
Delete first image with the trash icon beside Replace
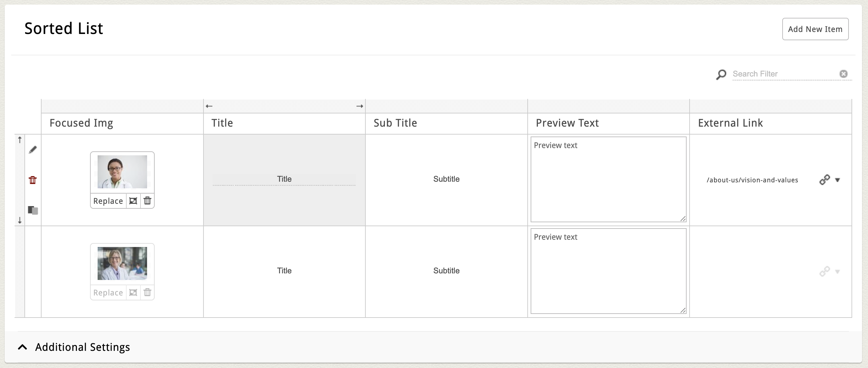[x=147, y=201]
